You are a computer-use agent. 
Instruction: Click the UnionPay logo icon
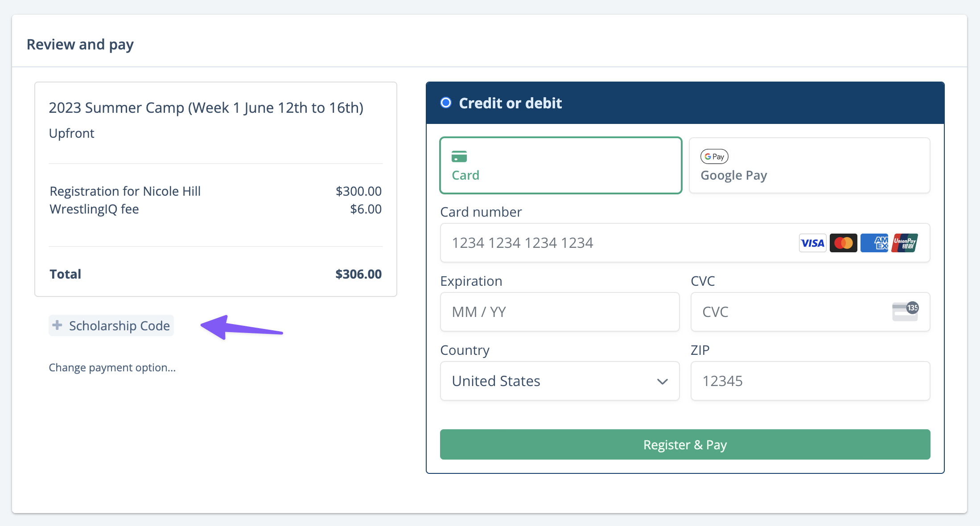tap(905, 243)
